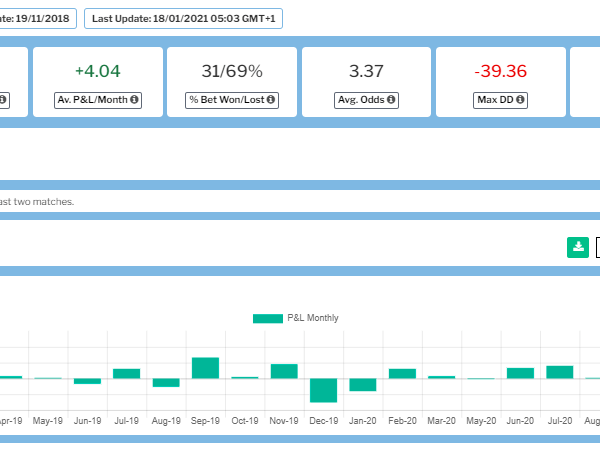Click the Max DD label

tap(501, 100)
